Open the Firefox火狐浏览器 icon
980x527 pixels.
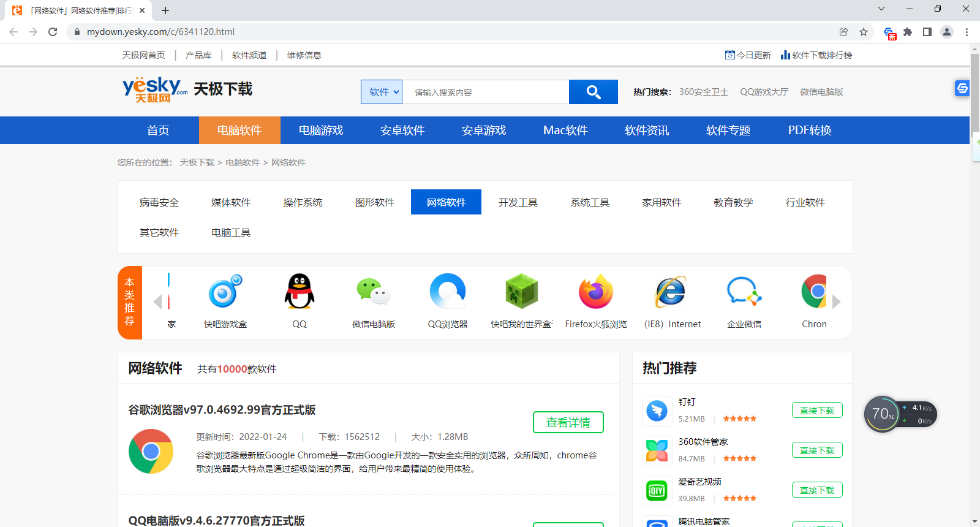tap(596, 292)
